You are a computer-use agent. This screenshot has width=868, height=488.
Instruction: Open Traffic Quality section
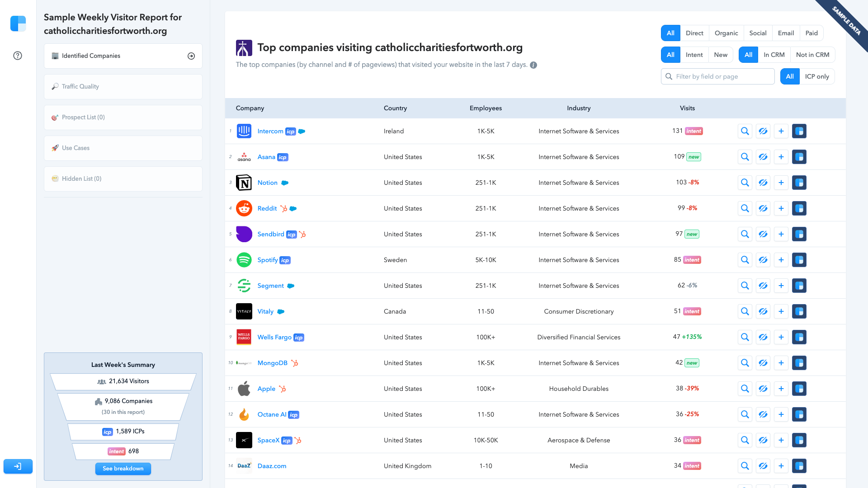(123, 87)
